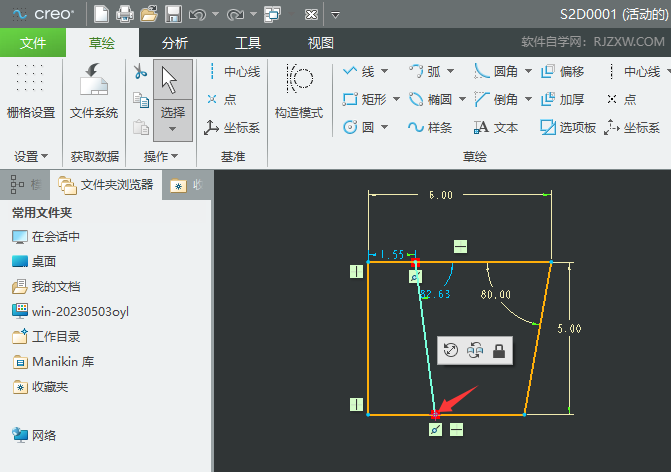
Task: Switch to the 工具 ribbon tab
Action: [x=248, y=43]
